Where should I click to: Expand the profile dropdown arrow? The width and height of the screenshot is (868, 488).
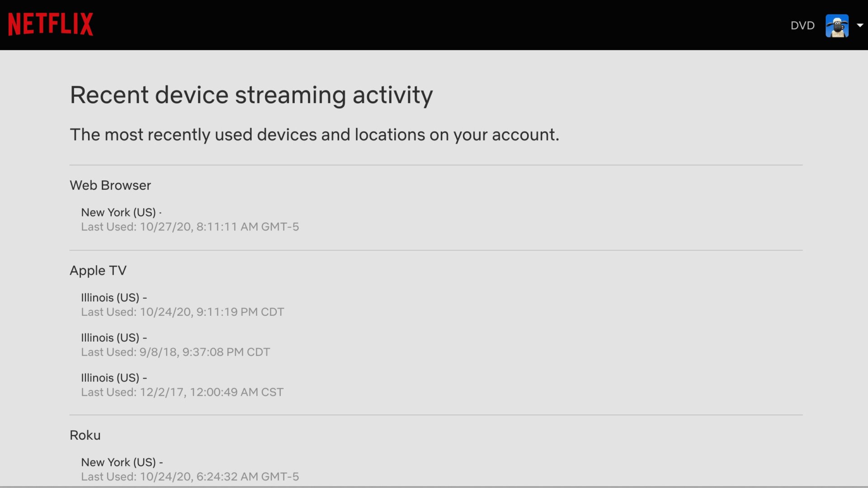(x=860, y=26)
